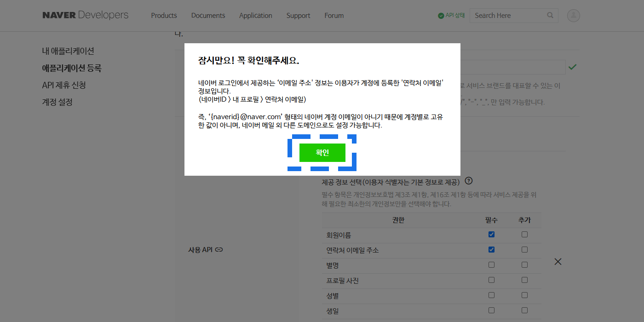Click the 권한 column header

coord(398,220)
